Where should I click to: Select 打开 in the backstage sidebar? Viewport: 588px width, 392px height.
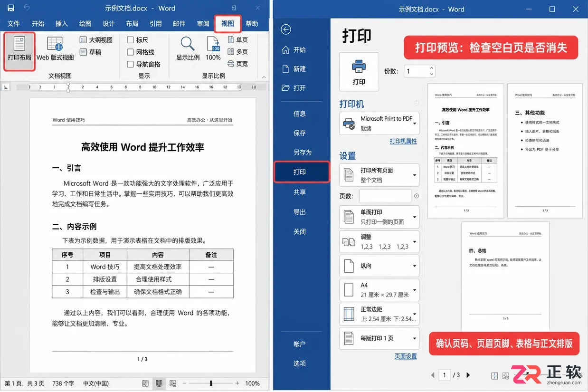point(294,88)
